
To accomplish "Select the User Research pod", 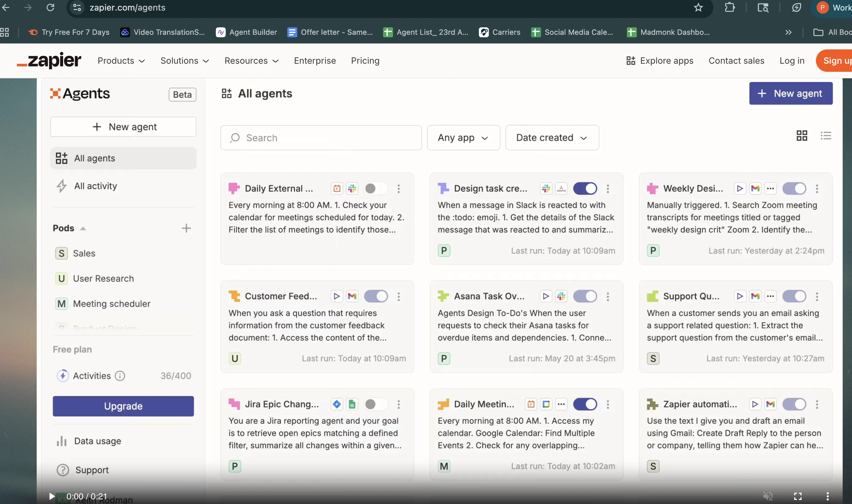I will (95, 278).
